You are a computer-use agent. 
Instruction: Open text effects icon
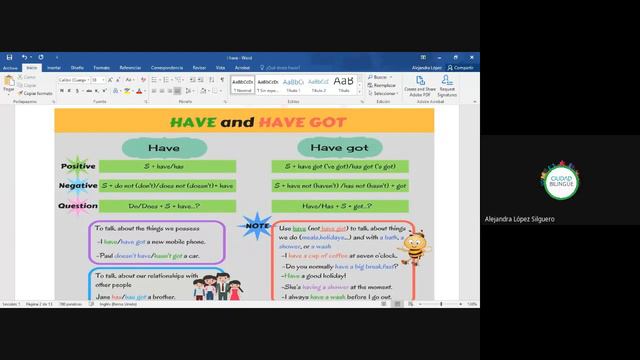coord(116,91)
